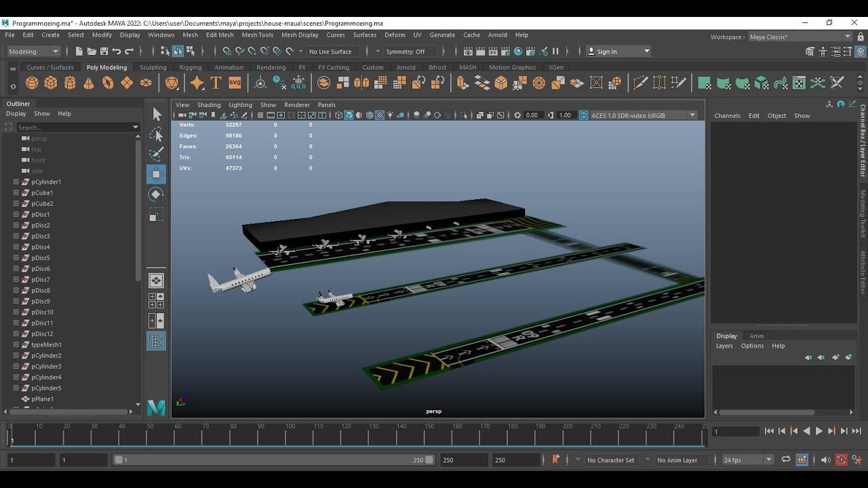Activate the Scale tool in Tool Box

click(x=157, y=216)
